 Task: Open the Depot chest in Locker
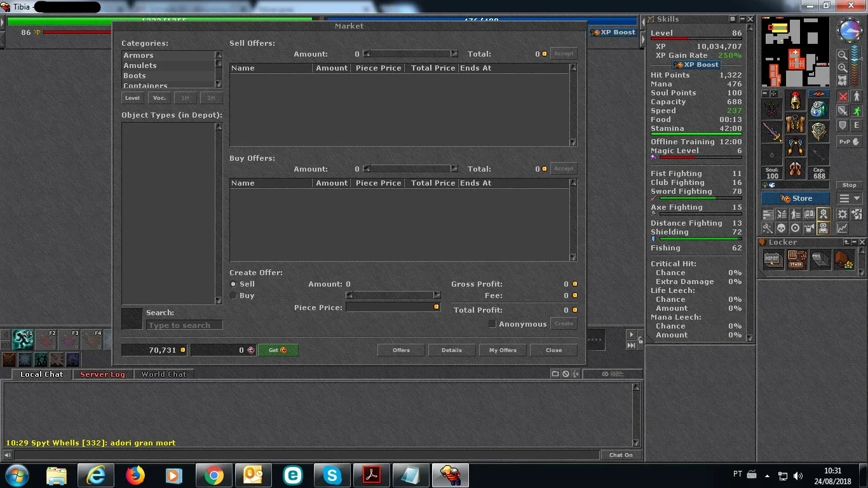773,259
